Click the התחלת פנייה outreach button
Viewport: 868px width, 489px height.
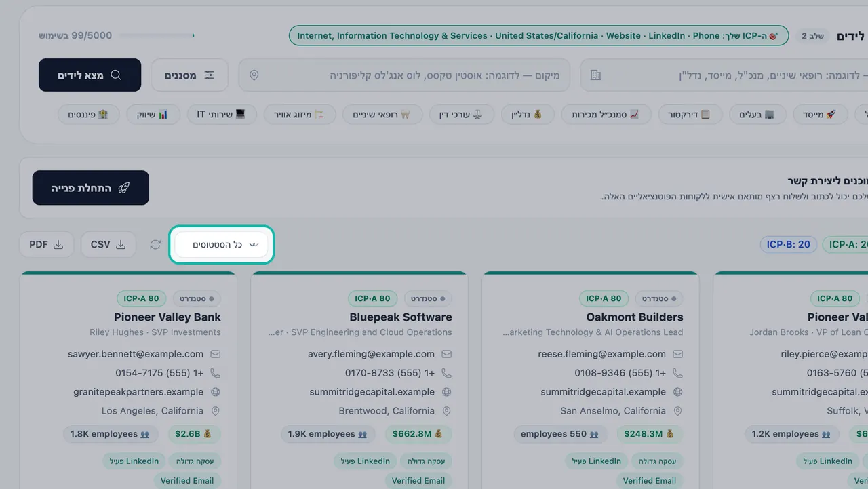pos(91,188)
